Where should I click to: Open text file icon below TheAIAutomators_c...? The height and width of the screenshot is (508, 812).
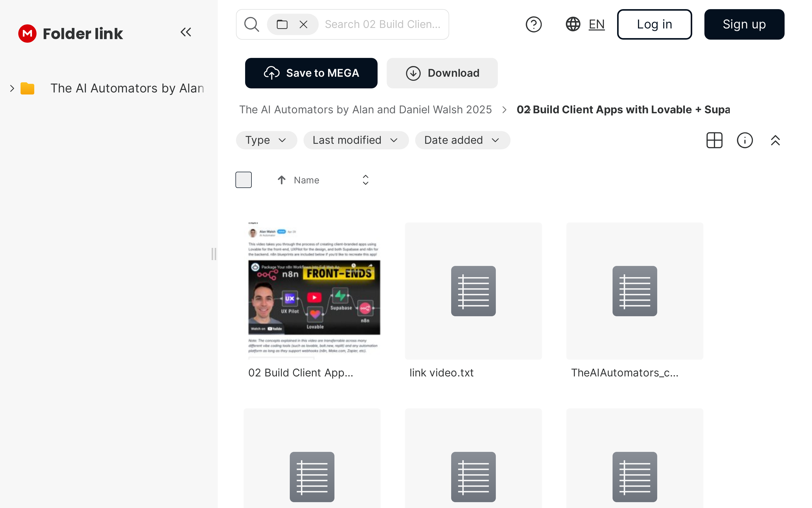(634, 477)
